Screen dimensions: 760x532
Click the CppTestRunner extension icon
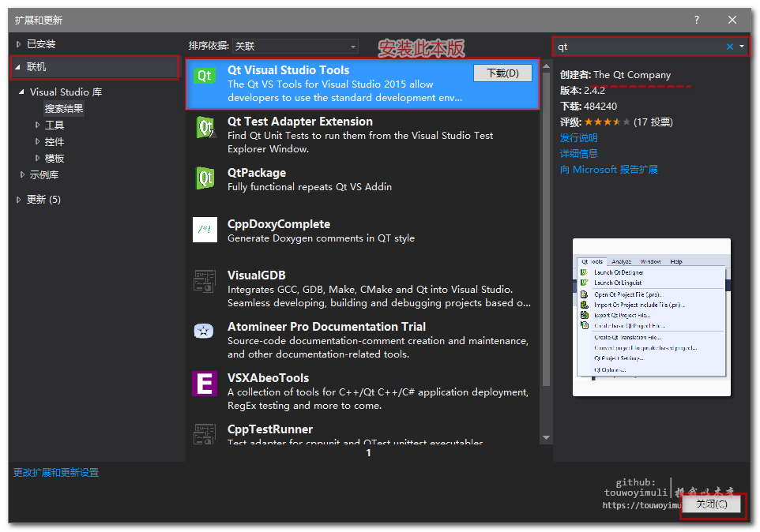pos(205,434)
